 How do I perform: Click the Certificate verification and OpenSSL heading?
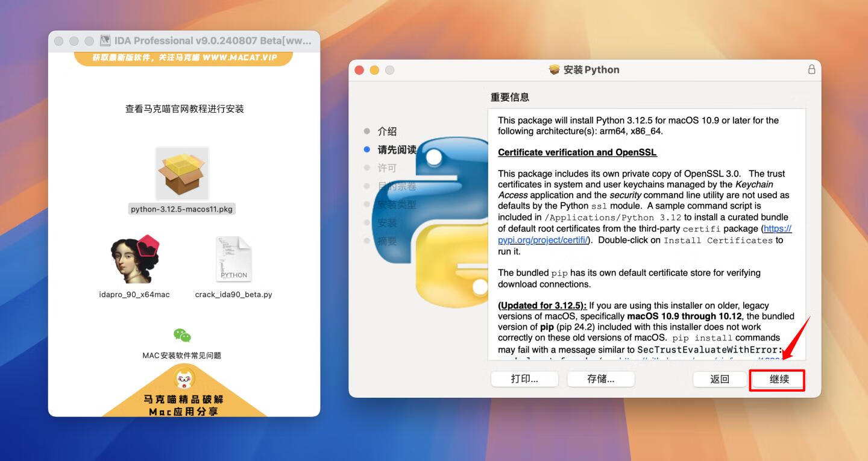(577, 152)
